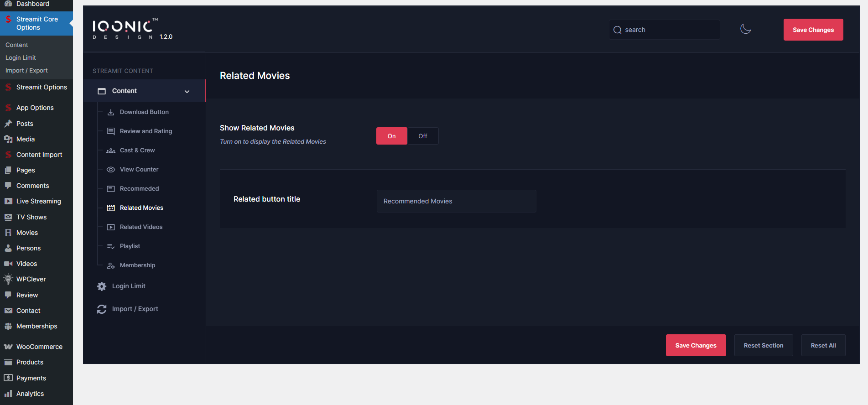Click the top Save Changes button

813,30
